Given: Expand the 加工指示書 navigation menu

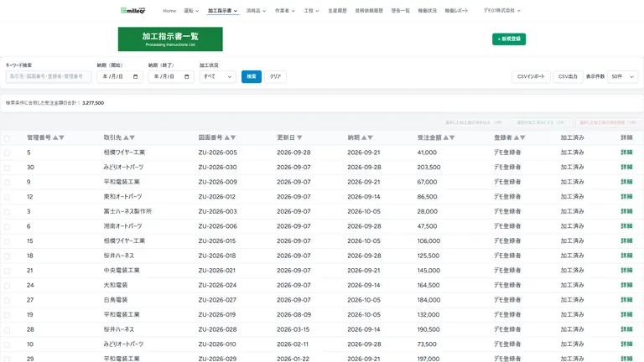Looking at the screenshot, I should coord(222,11).
